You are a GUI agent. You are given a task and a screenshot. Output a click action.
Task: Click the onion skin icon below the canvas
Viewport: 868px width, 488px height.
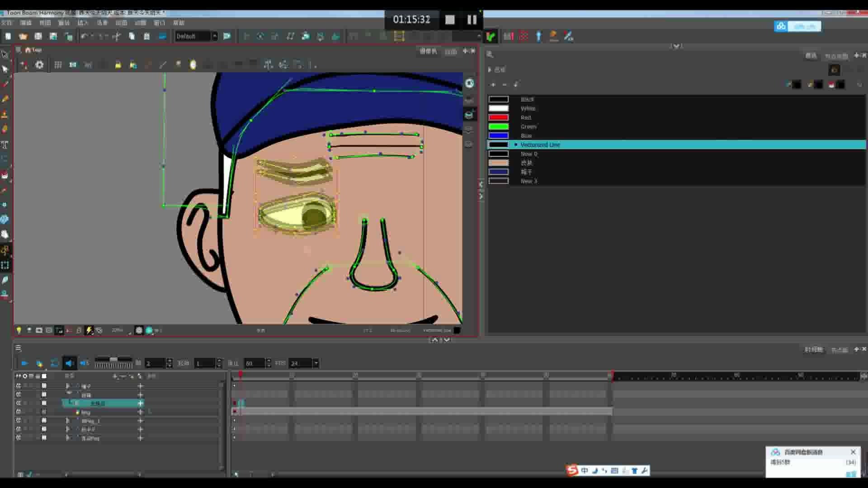(x=59, y=330)
